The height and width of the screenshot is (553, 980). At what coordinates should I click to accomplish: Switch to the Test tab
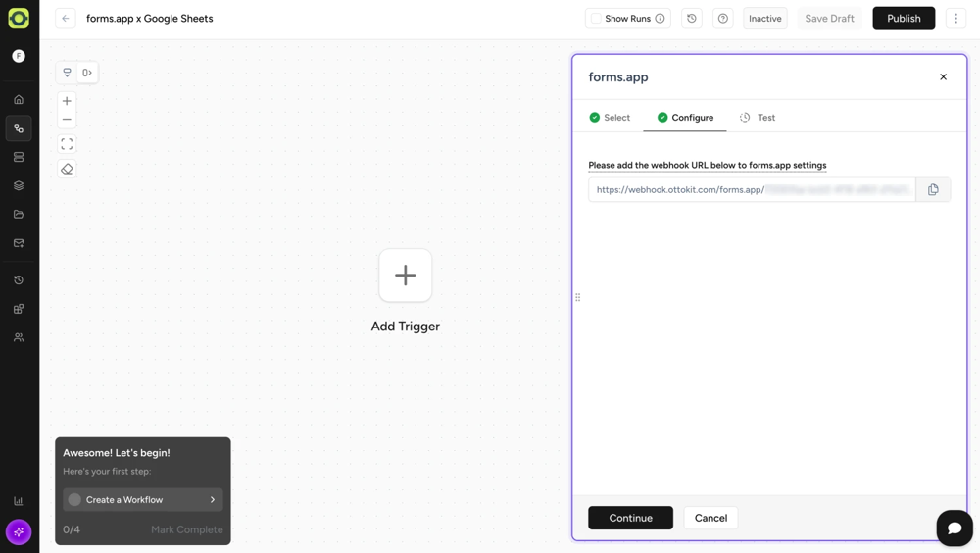758,118
